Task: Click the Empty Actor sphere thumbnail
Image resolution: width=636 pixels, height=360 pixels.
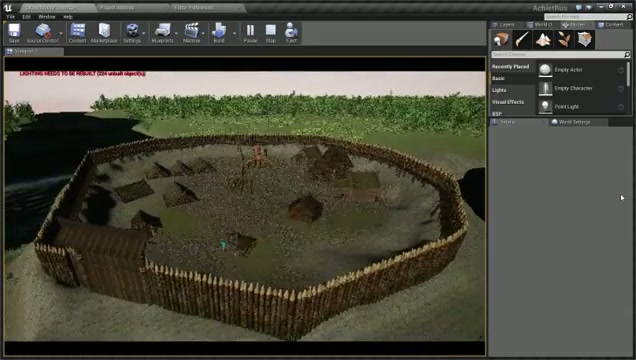Action: pyautogui.click(x=545, y=70)
